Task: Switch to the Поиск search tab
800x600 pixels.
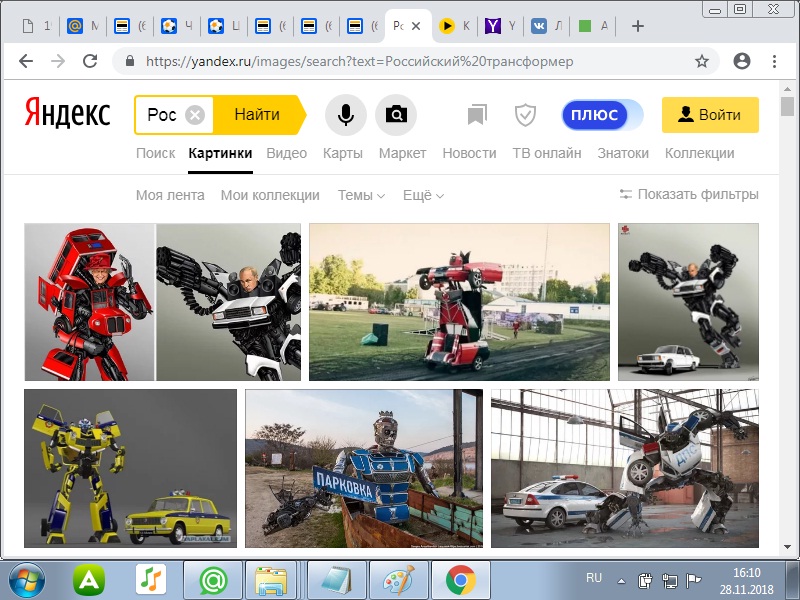Action: (x=156, y=153)
